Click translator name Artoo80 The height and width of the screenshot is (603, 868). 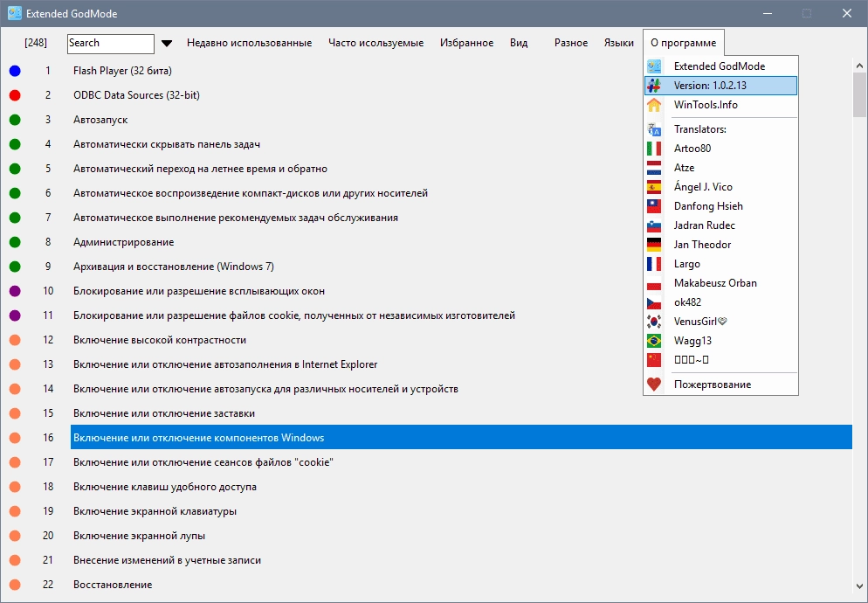(692, 149)
